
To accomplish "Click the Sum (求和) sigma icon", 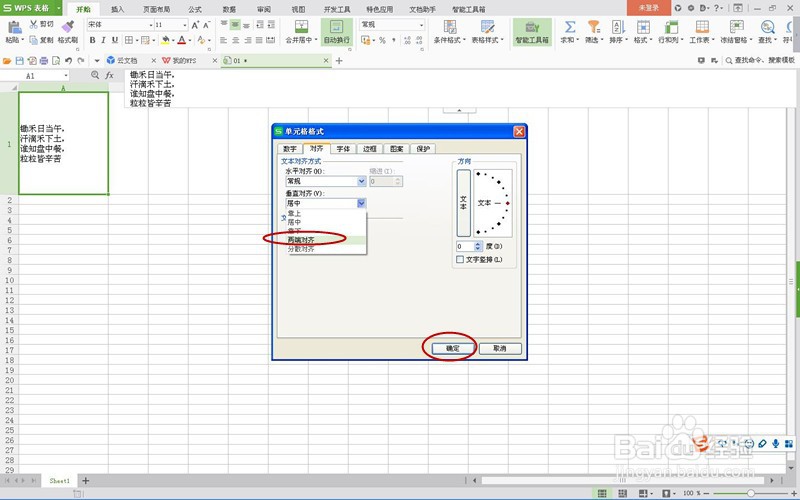I will point(570,27).
